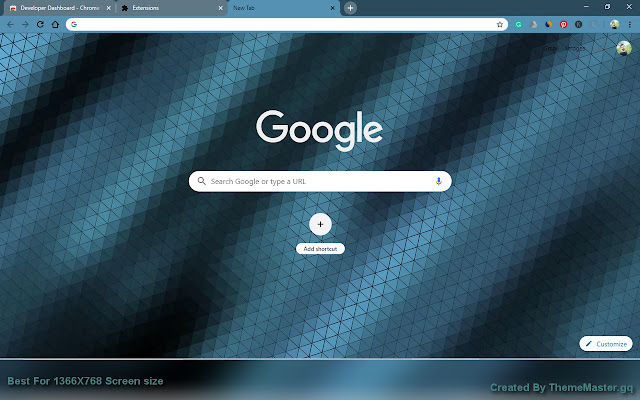Image resolution: width=640 pixels, height=400 pixels.
Task: Switch to the Extensions tab
Action: tap(171, 8)
